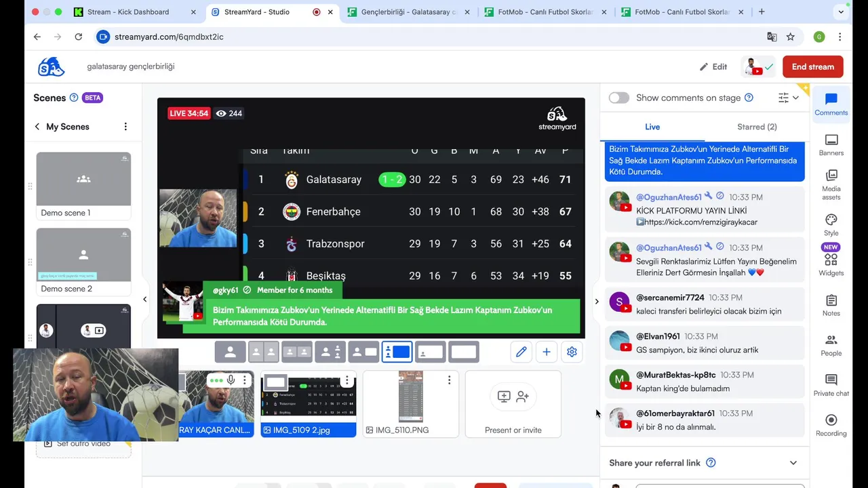Open the Media assets panel
This screenshot has width=868, height=488.
[831, 184]
